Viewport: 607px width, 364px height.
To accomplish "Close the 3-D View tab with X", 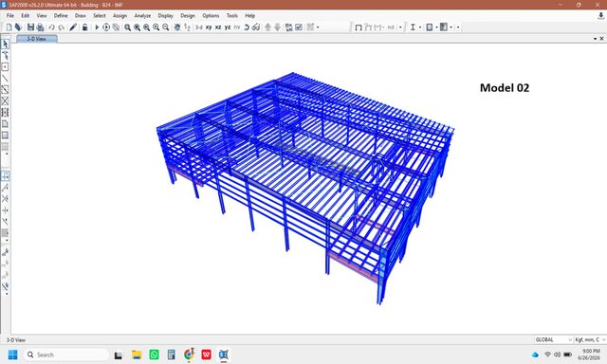I will pyautogui.click(x=601, y=39).
